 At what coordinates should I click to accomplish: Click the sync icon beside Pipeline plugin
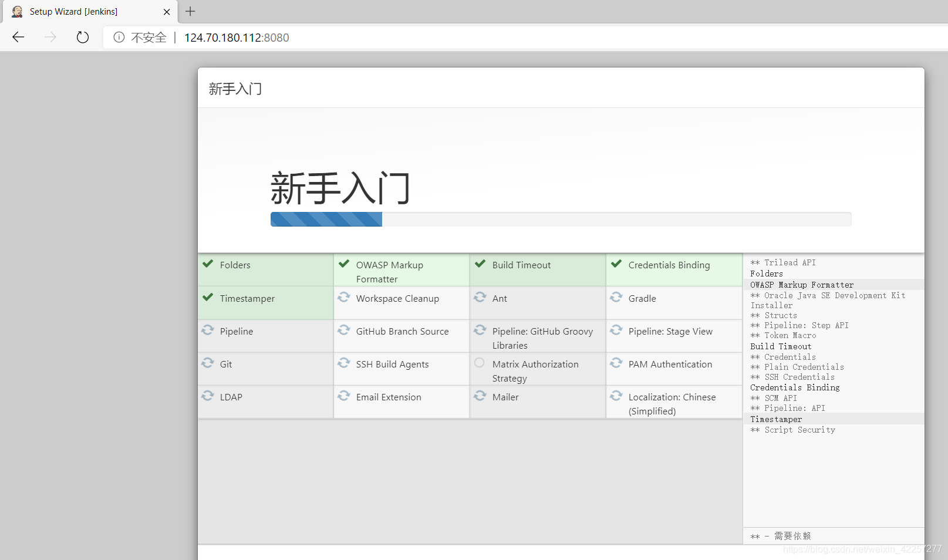(x=208, y=330)
